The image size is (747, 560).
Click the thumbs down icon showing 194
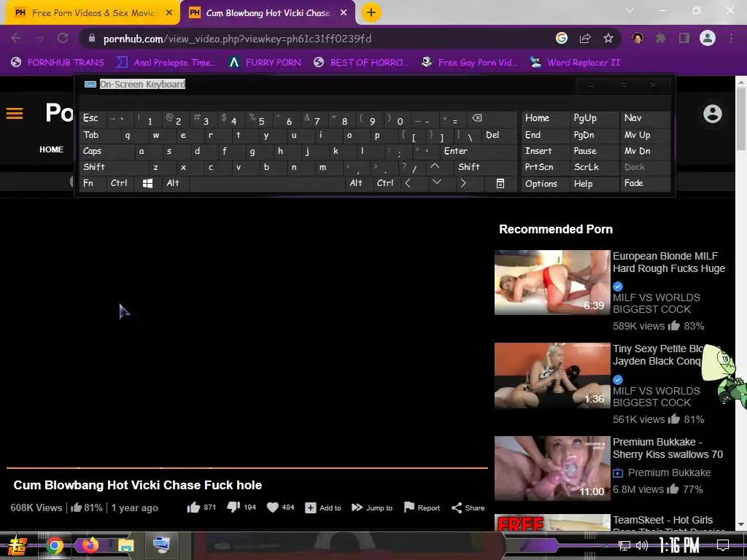click(x=233, y=507)
